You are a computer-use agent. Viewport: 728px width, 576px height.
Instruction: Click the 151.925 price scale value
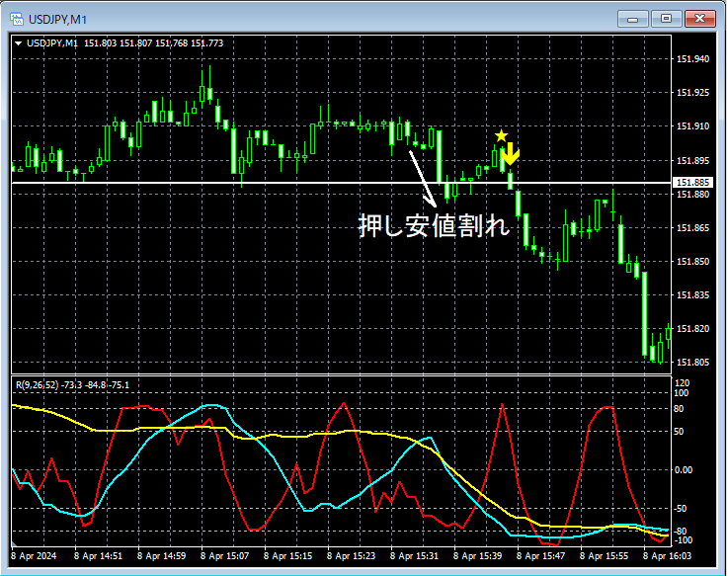[x=692, y=93]
